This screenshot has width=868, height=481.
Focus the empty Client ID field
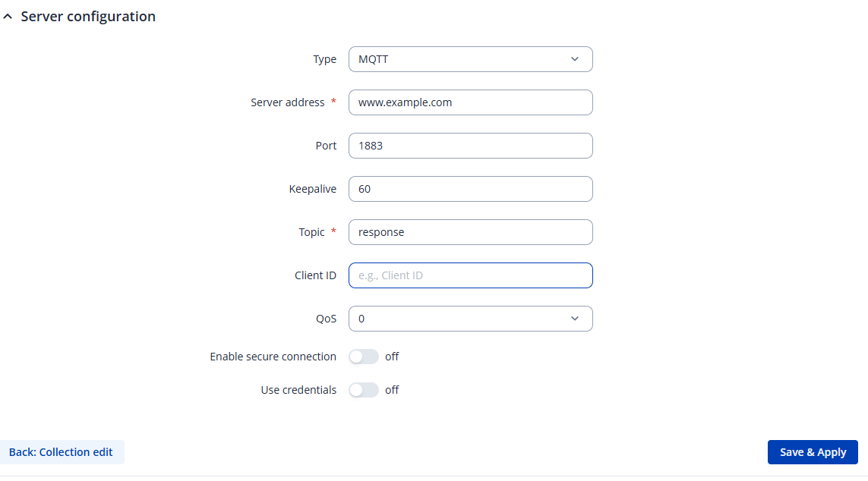coord(470,275)
